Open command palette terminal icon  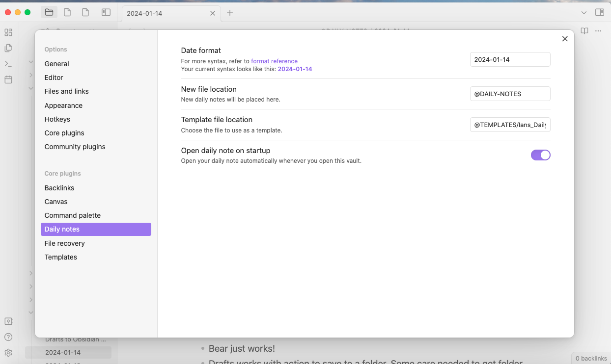(8, 64)
